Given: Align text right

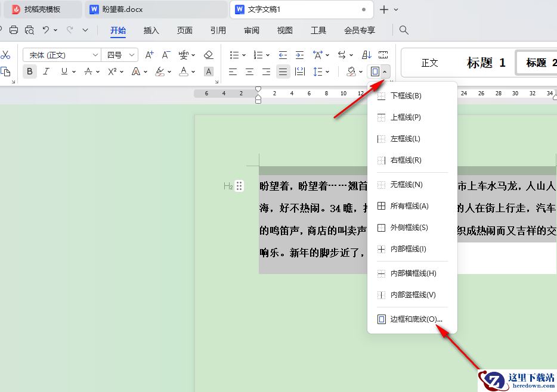Looking at the screenshot, I should [x=266, y=71].
